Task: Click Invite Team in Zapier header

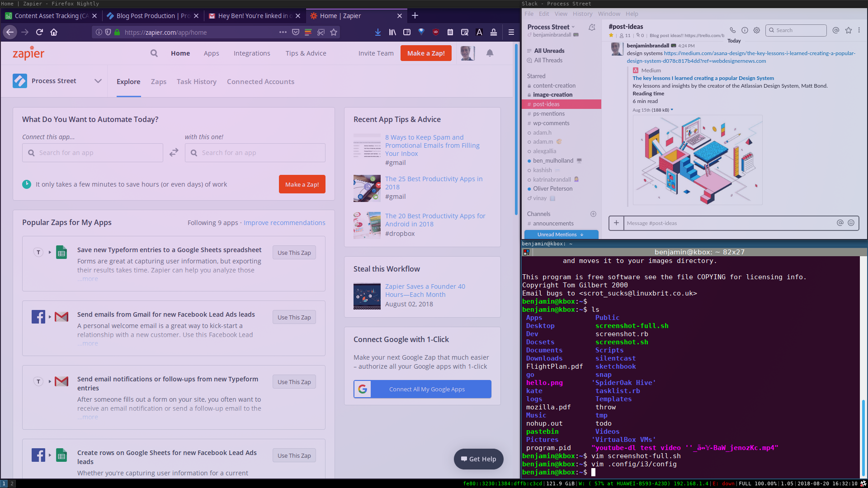Action: pyautogui.click(x=376, y=53)
